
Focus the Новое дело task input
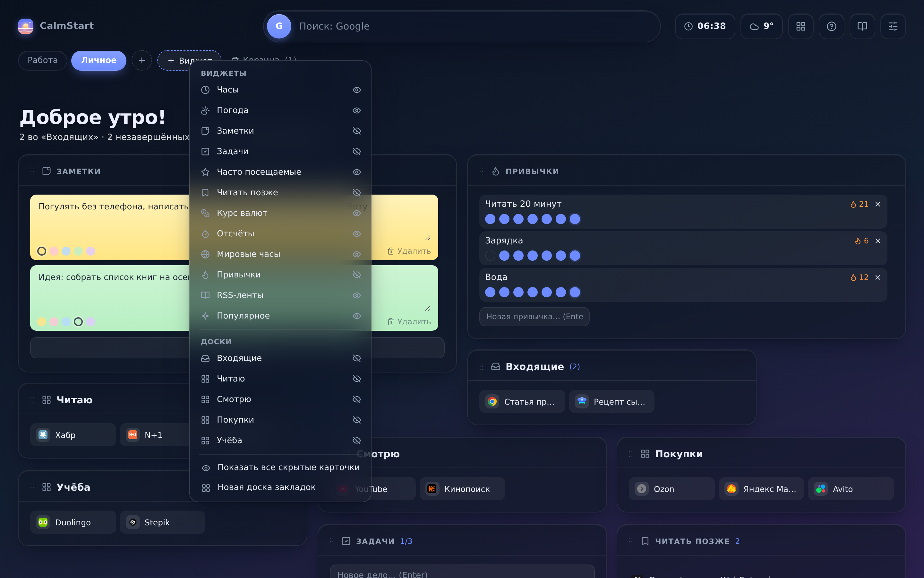[462, 572]
